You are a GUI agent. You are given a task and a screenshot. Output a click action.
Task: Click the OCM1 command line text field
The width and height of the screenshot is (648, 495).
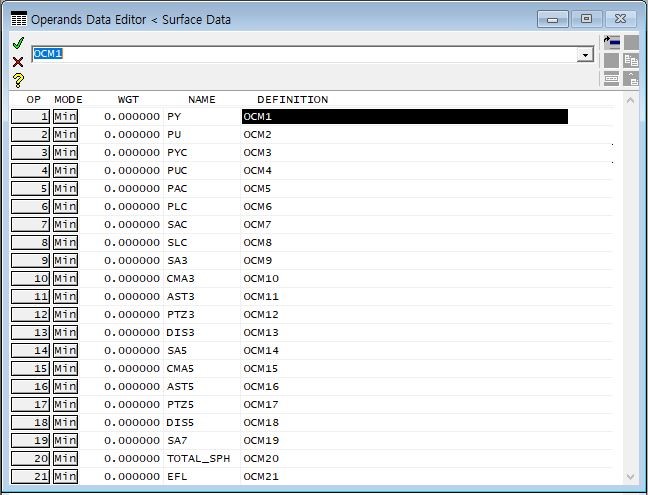tap(305, 54)
